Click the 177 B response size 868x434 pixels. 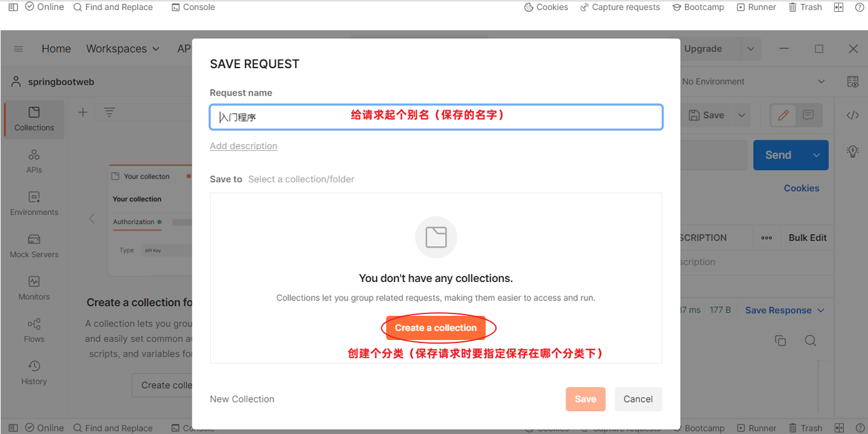(x=720, y=310)
